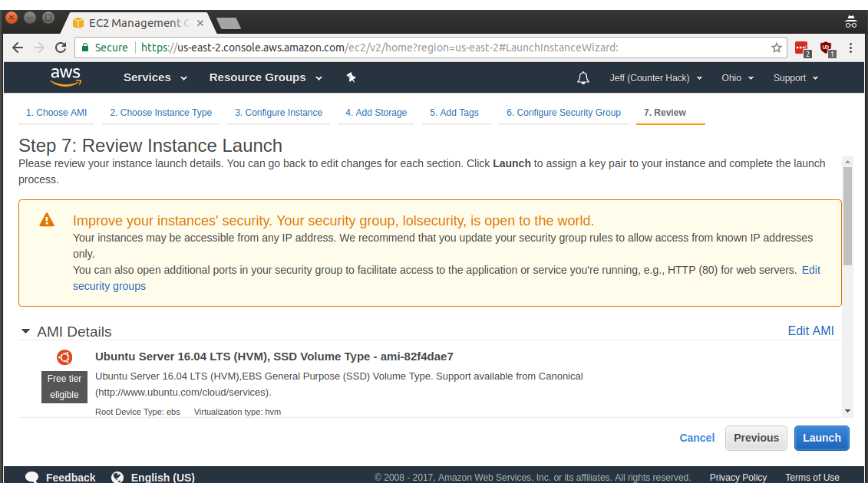This screenshot has height=493, width=868.
Task: Click the browser forward arrow
Action: [x=38, y=48]
